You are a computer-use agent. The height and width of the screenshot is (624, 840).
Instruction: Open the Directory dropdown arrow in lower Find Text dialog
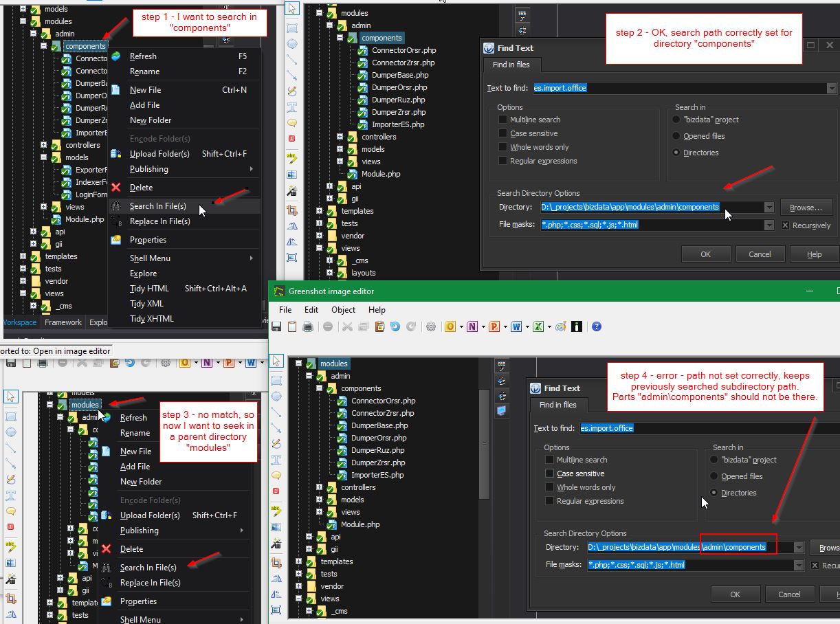(x=798, y=548)
